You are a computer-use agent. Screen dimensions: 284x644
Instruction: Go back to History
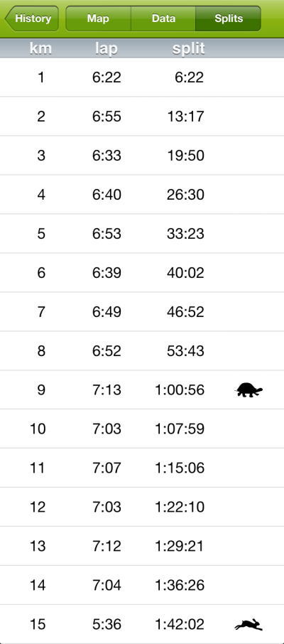[32, 18]
